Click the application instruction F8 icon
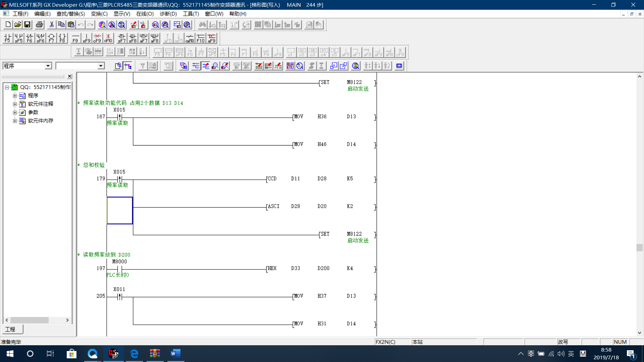644x362 pixels. coord(62,38)
